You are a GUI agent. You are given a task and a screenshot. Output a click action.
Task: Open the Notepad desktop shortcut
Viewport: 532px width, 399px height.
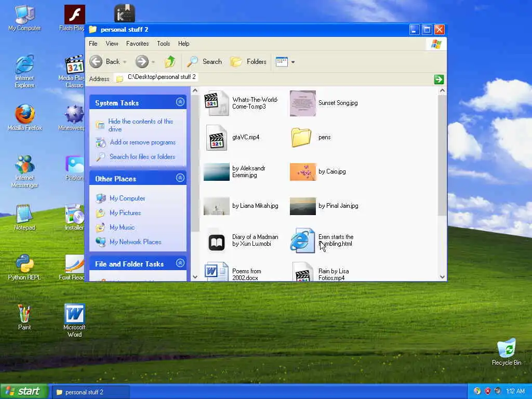pyautogui.click(x=25, y=217)
